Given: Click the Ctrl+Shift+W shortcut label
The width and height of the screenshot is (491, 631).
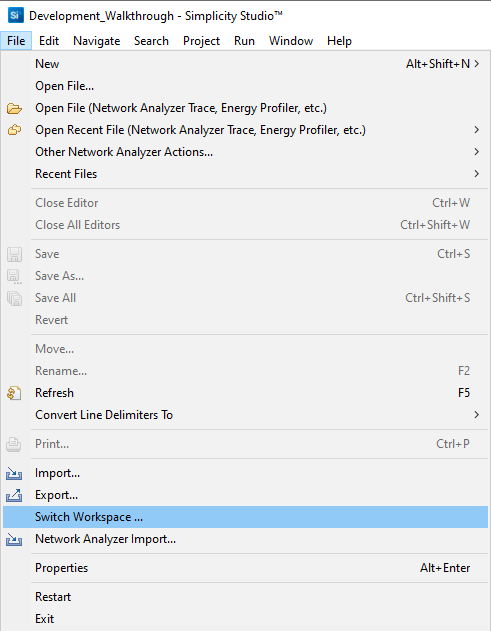Looking at the screenshot, I should coord(435,225).
